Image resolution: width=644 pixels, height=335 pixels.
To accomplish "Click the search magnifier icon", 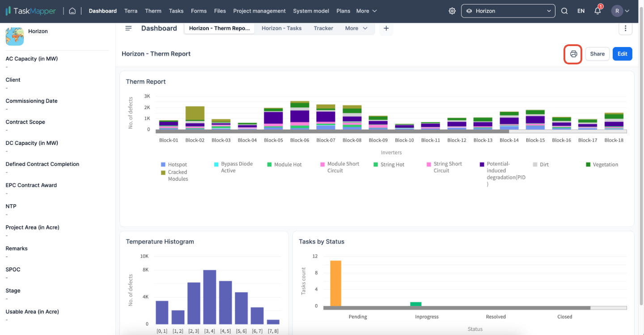I will (564, 11).
